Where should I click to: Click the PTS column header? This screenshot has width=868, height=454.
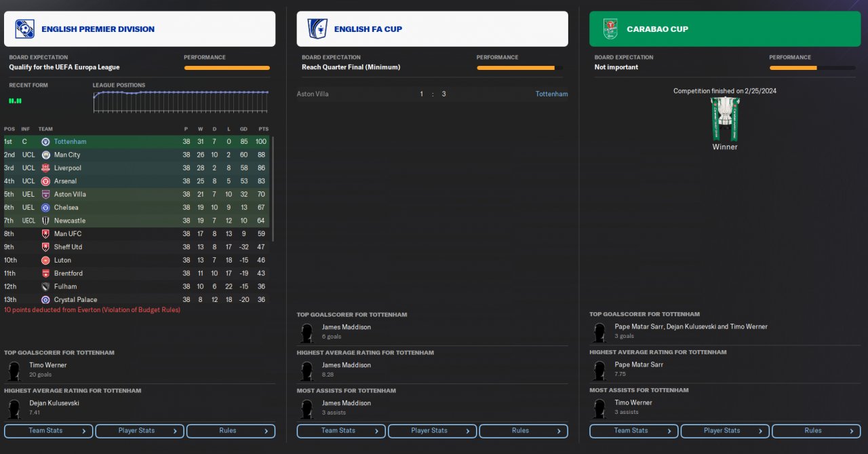coord(263,129)
